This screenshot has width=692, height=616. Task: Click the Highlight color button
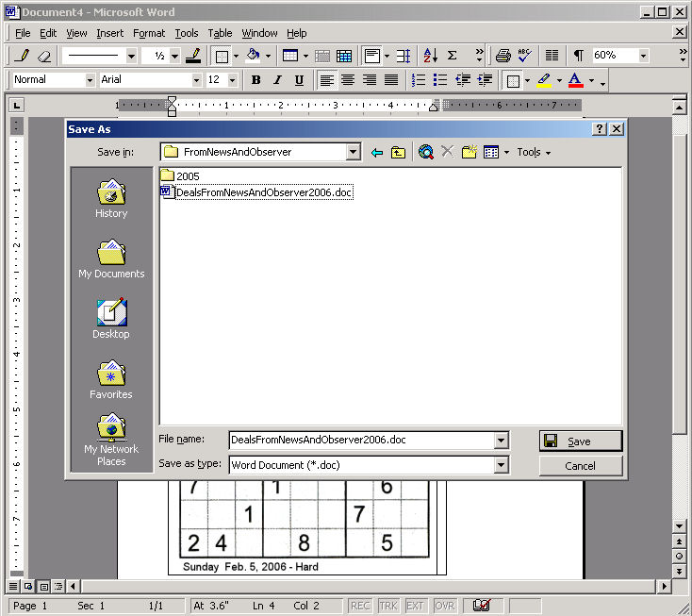544,80
